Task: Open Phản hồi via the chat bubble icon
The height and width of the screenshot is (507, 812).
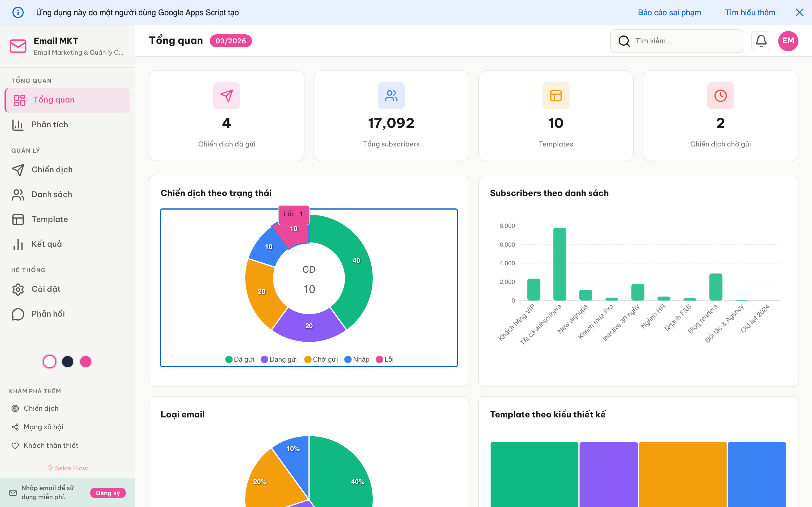Action: click(x=18, y=314)
